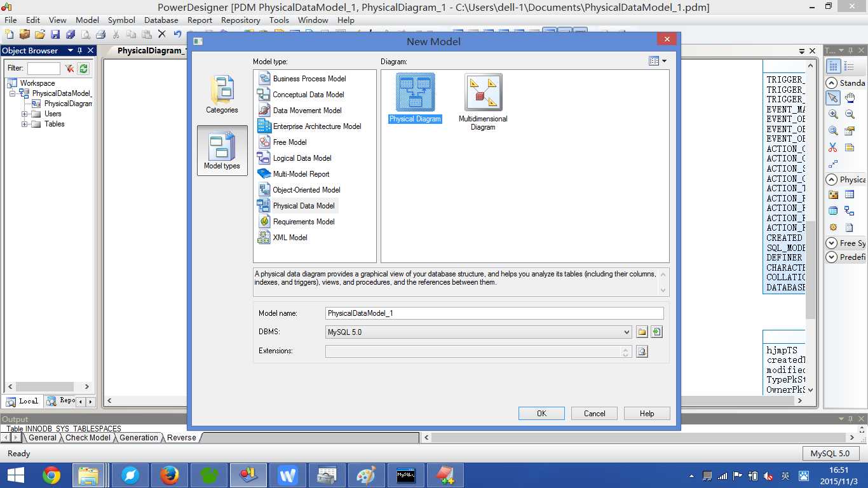Click Cancel in New Model dialog
Viewport: 868px width, 488px height.
click(x=594, y=413)
